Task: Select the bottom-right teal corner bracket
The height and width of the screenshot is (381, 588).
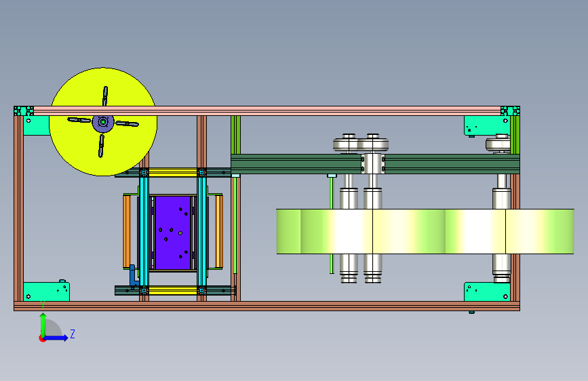Action: click(487, 292)
